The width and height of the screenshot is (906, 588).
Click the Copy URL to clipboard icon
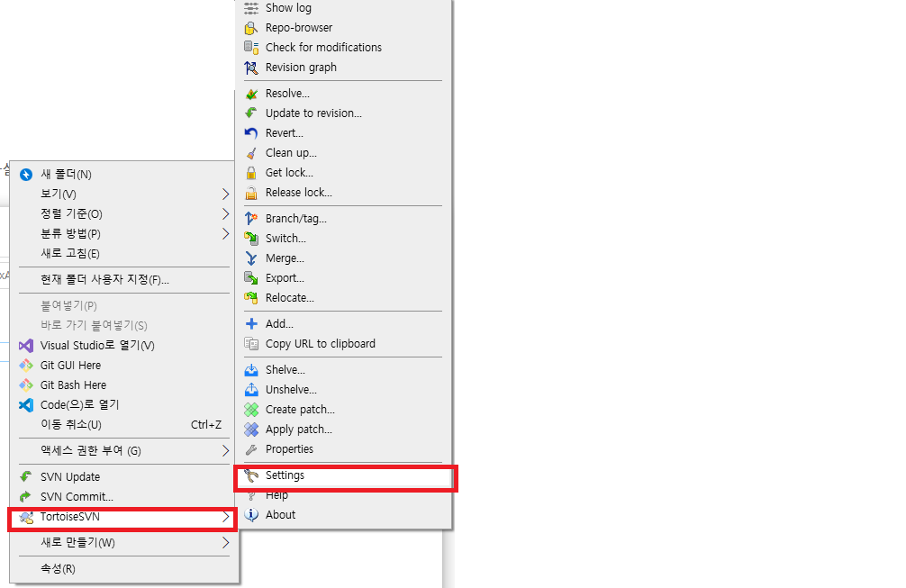tap(250, 344)
